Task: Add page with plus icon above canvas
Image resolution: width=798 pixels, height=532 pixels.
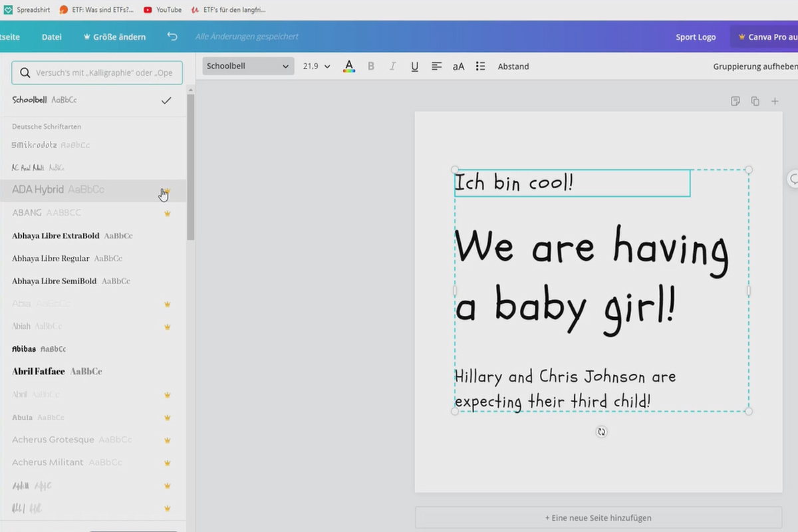Action: pyautogui.click(x=775, y=101)
